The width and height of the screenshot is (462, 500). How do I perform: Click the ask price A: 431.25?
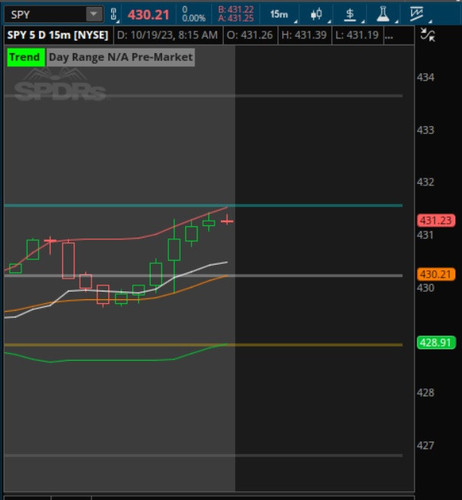(x=236, y=18)
